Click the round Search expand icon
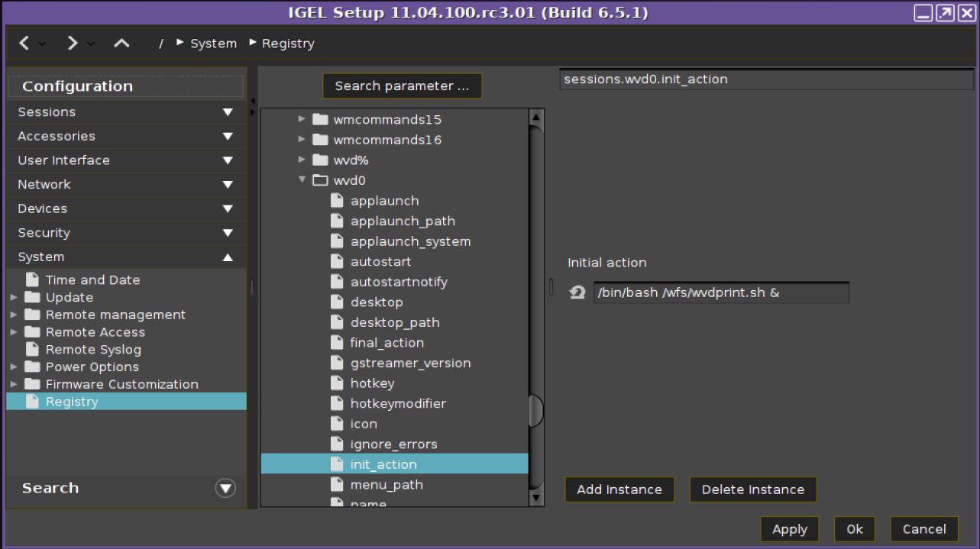 225,489
